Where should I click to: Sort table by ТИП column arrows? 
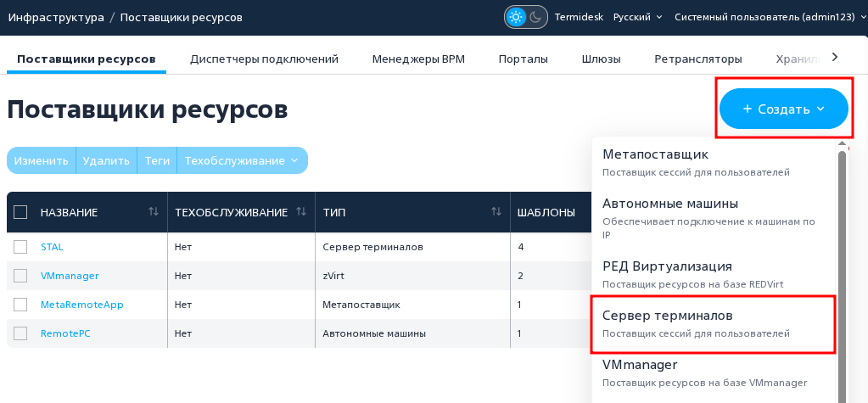coord(496,211)
